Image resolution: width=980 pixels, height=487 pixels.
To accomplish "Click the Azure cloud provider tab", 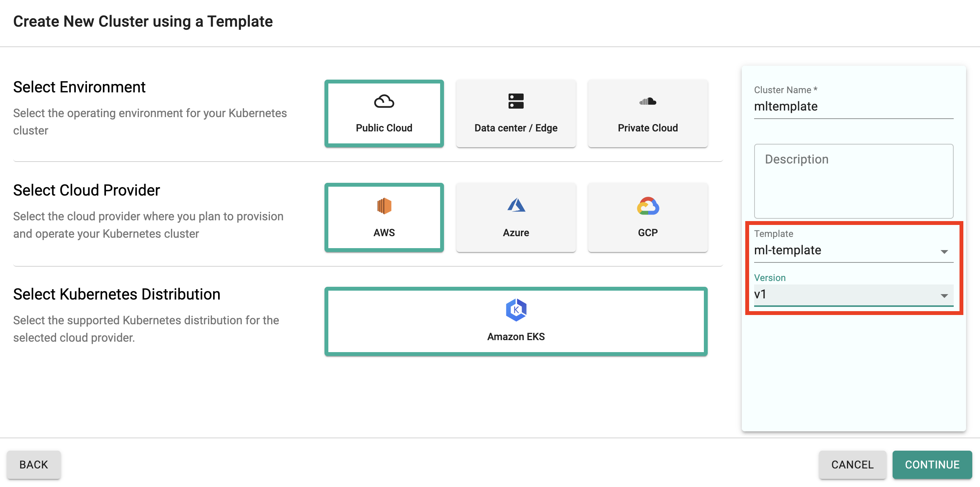I will click(x=516, y=218).
